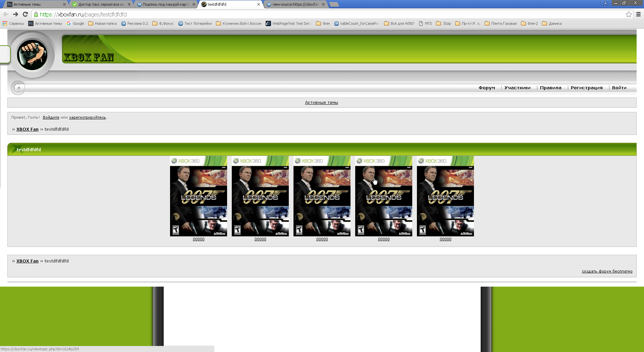Close the Доктор Хаус tab

[129, 4]
